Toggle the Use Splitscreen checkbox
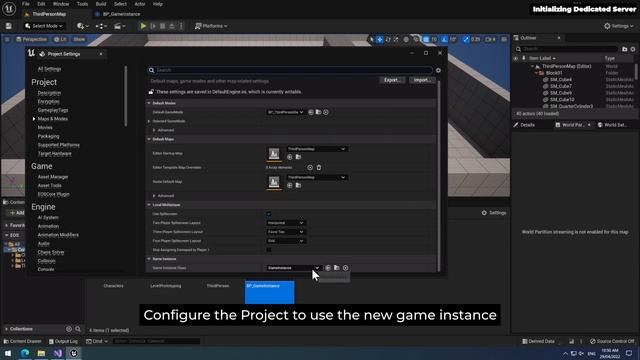This screenshot has height=360, width=640. coord(269,214)
